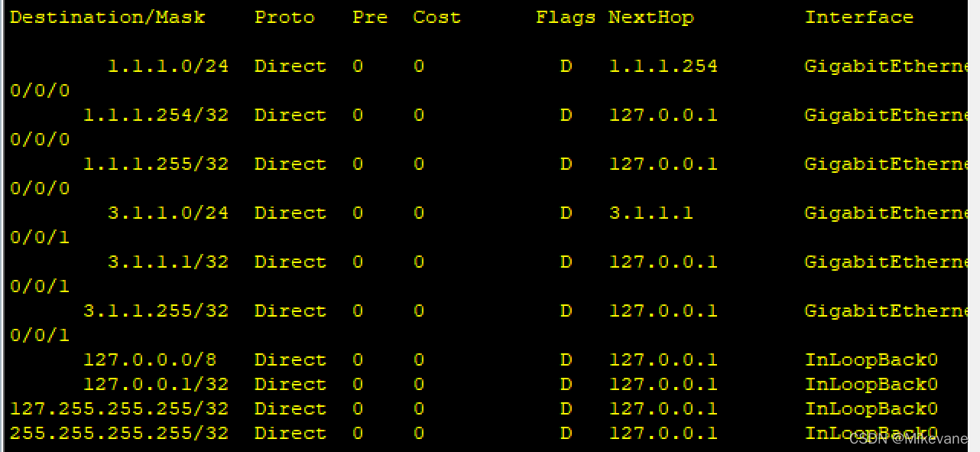Click next hop 127.0.0.1 in 1.1.1.254/32 row
The width and height of the screenshot is (980, 452).
[664, 115]
